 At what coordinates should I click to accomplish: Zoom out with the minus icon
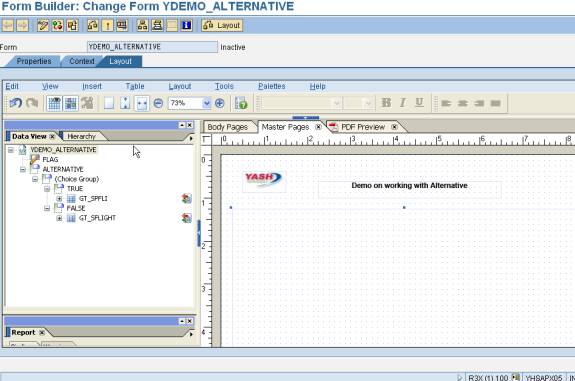tap(158, 103)
